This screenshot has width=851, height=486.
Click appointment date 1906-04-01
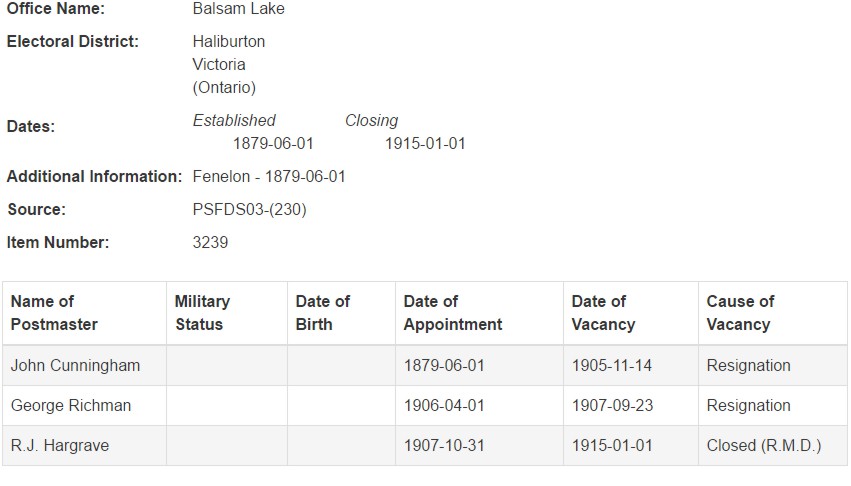point(444,406)
